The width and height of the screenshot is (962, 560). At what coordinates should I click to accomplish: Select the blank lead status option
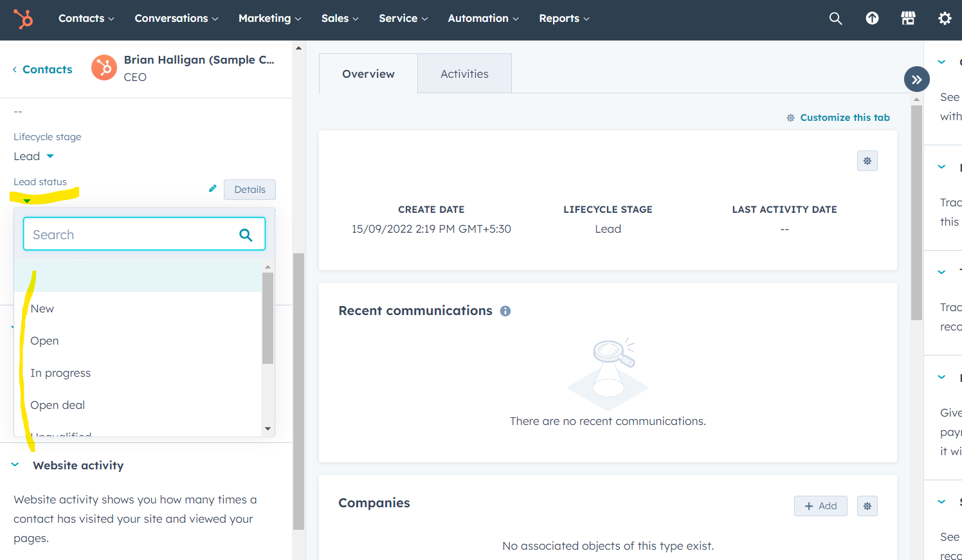[x=138, y=276]
